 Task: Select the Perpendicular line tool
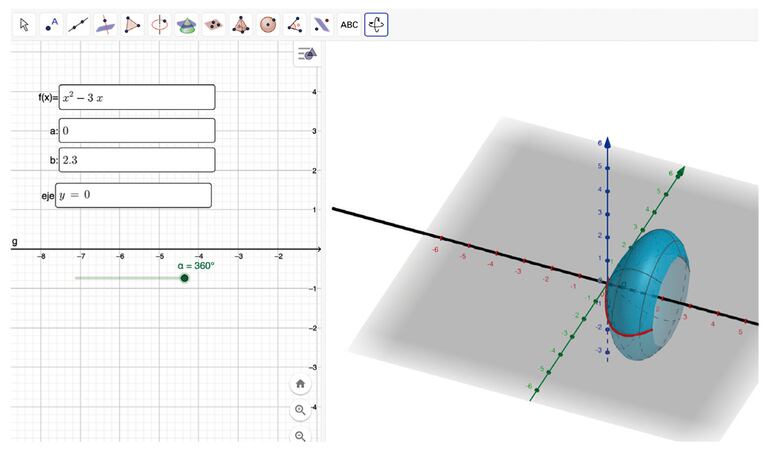coord(105,25)
